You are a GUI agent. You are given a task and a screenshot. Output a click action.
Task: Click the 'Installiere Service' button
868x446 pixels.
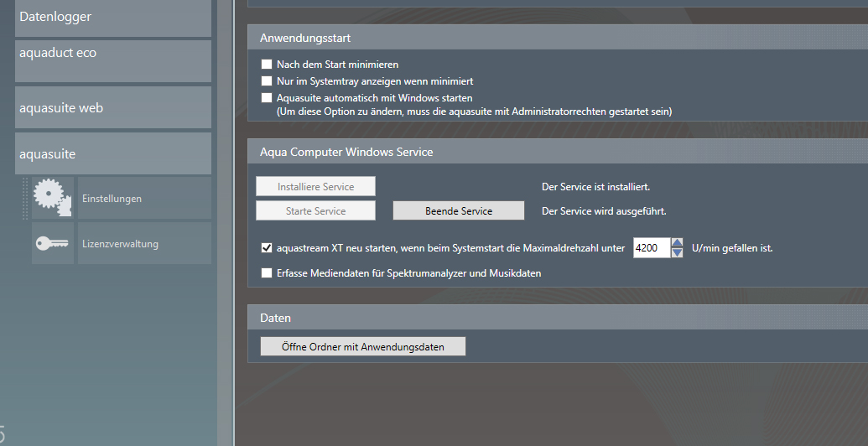click(315, 186)
